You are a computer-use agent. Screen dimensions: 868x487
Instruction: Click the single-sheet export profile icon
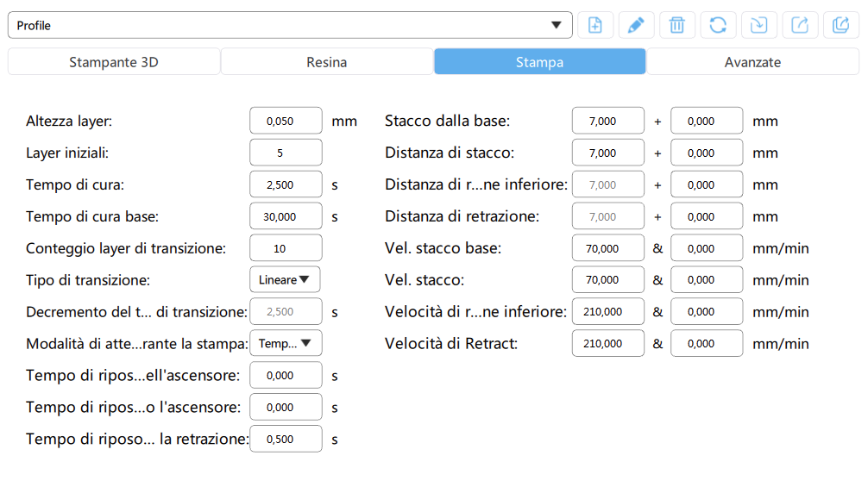pos(800,25)
